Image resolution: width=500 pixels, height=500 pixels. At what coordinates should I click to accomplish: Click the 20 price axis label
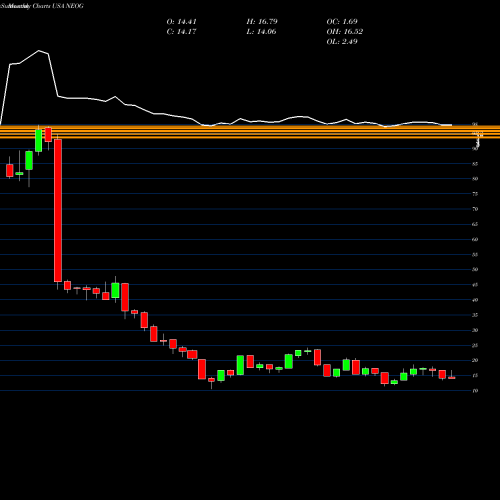(475, 361)
